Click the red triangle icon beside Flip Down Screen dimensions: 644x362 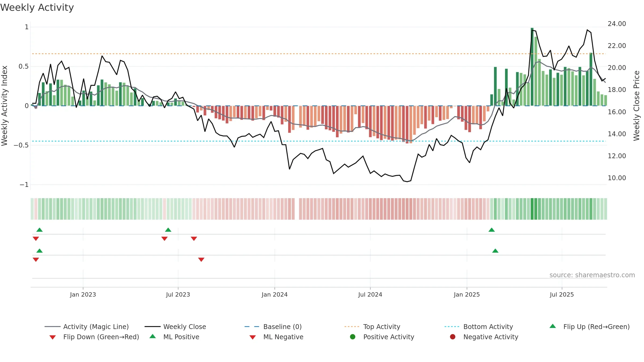[53, 337]
